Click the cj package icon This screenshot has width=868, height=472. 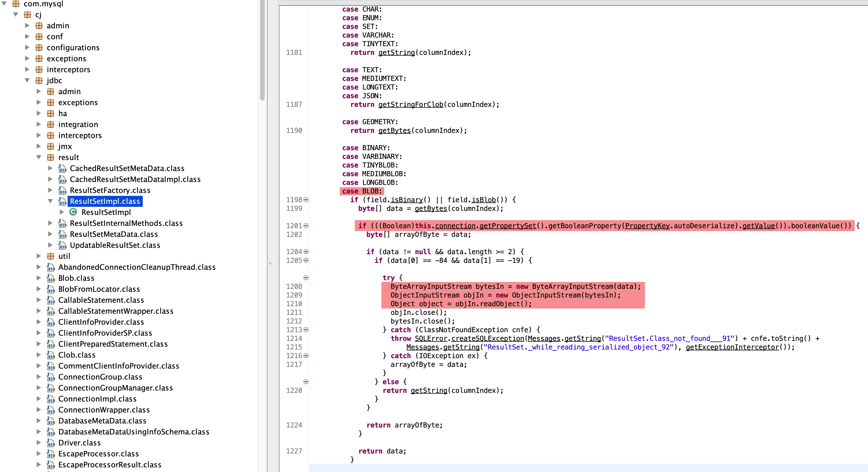(x=28, y=14)
